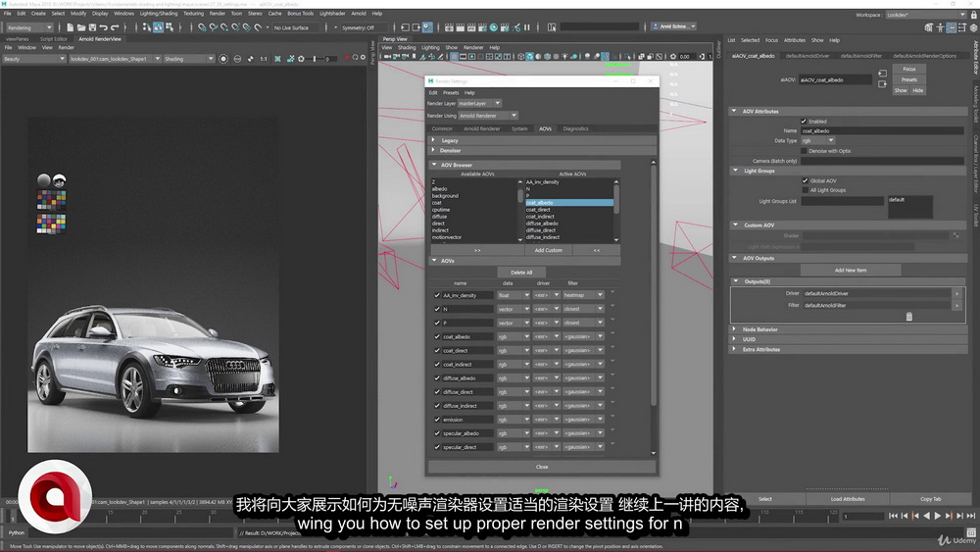Uncheck the Enabled checkbox in AOV Attributes
Viewport: 980px width, 552px height.
tap(804, 122)
